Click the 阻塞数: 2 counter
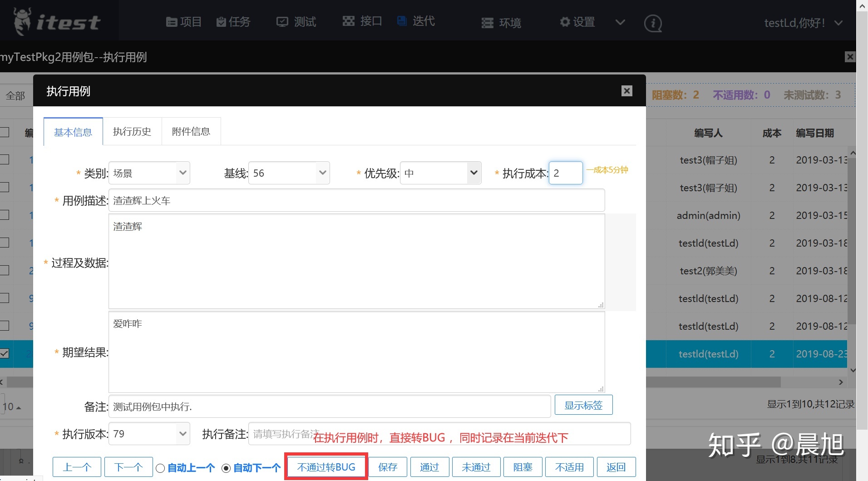Screen dimensions: 868x481 pos(676,95)
